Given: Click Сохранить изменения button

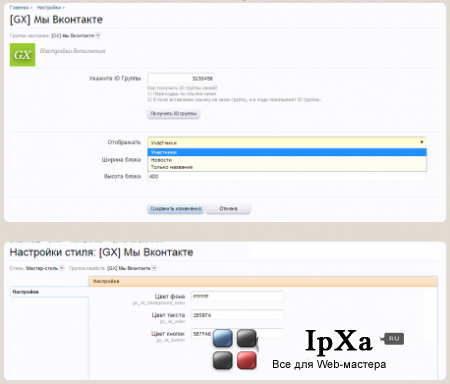Looking at the screenshot, I should coord(176,209).
